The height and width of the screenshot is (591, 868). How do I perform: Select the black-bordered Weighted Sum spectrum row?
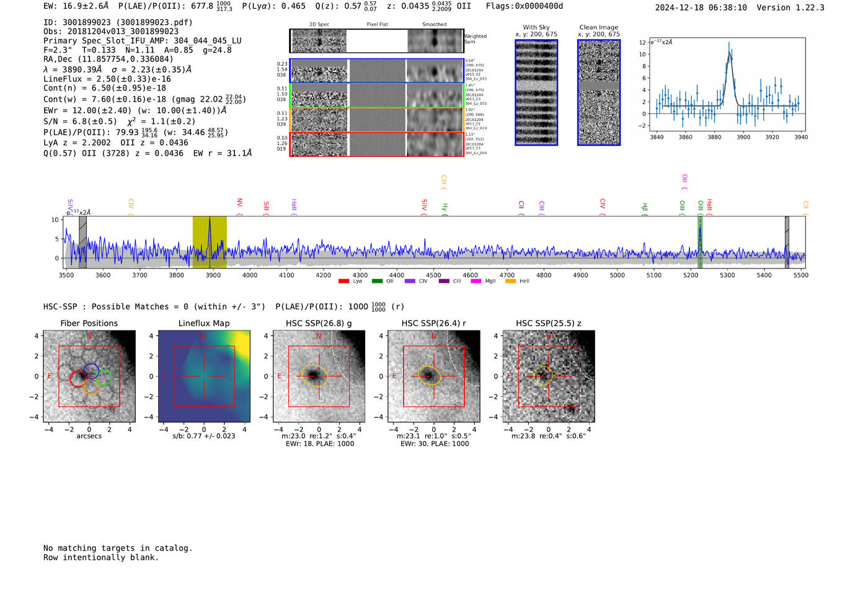click(x=377, y=41)
